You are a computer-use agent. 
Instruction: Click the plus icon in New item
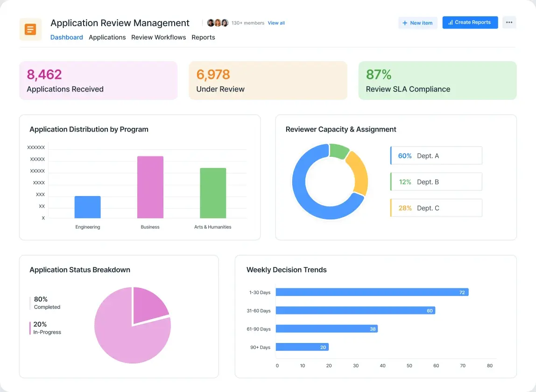(x=405, y=23)
